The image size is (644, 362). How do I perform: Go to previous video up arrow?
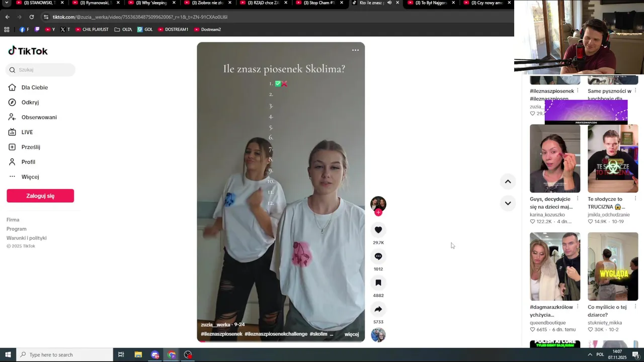coord(508,182)
